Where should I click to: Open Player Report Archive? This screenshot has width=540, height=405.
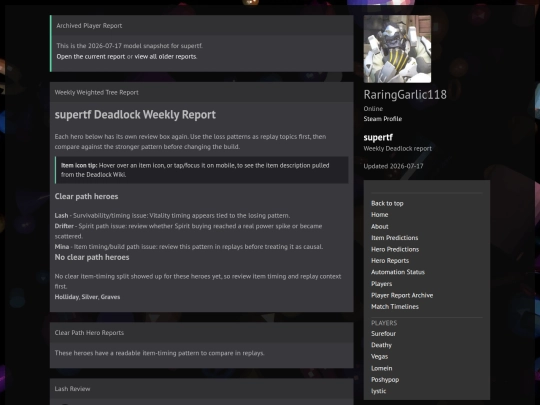point(402,295)
